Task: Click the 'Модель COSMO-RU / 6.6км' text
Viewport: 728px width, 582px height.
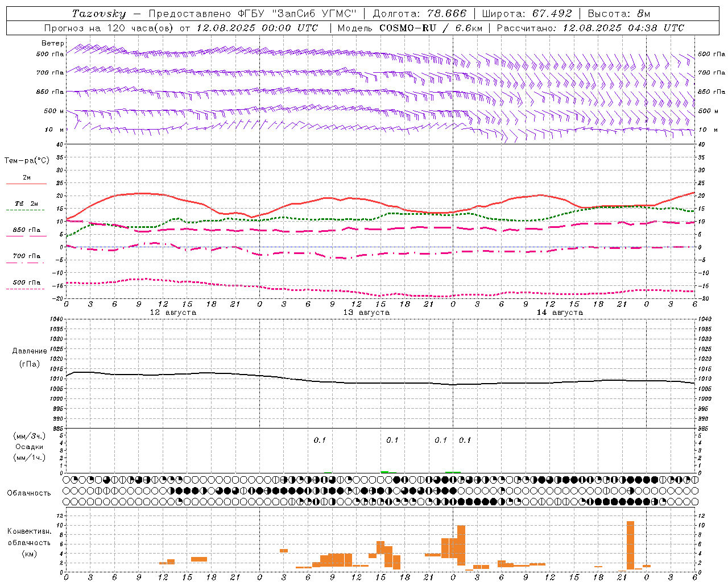Action: [409, 28]
